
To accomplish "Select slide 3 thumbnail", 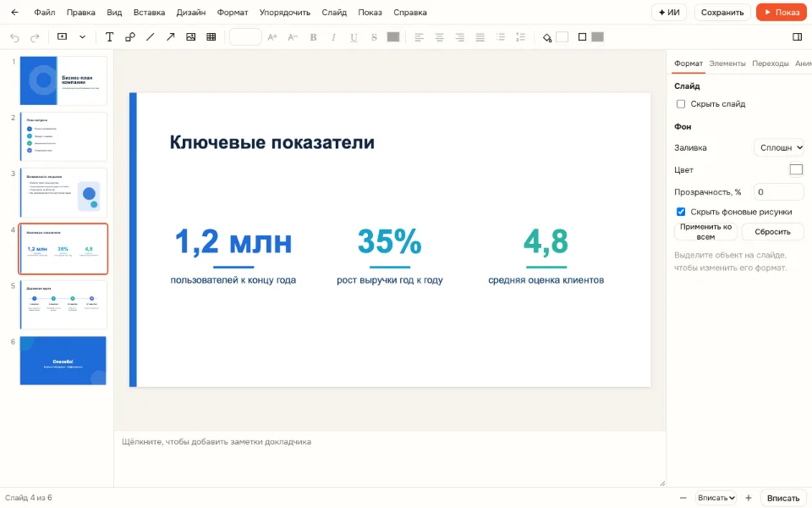I will pos(63,193).
